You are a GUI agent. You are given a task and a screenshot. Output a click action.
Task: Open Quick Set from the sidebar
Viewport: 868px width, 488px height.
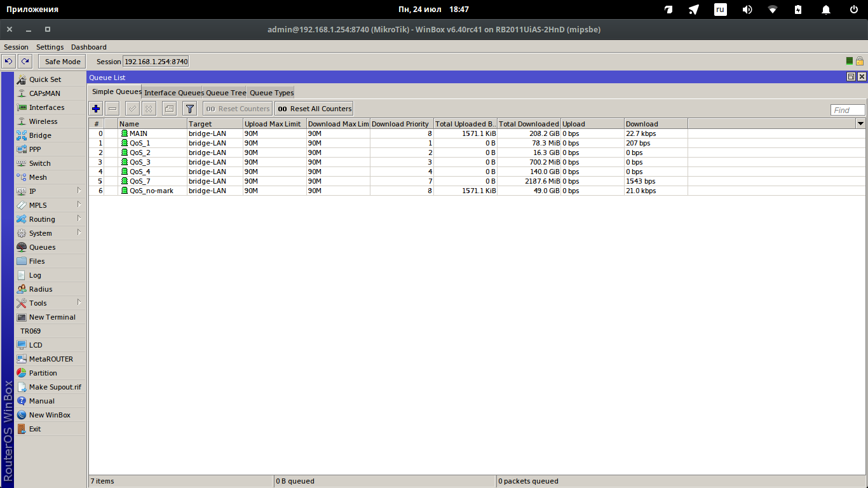(x=50, y=79)
